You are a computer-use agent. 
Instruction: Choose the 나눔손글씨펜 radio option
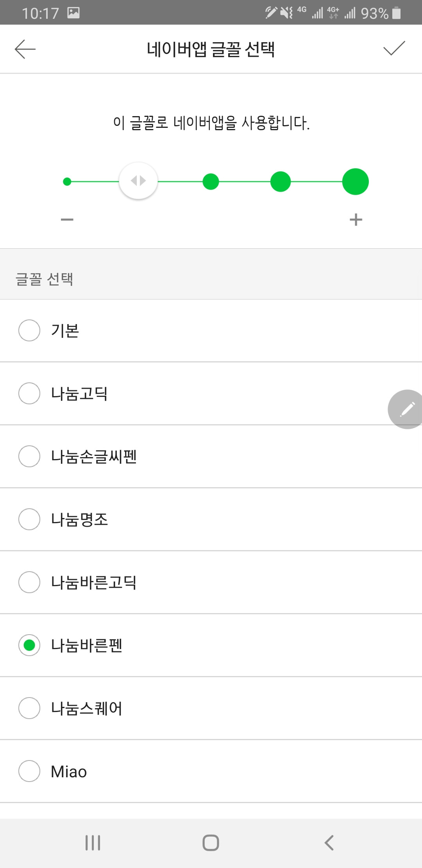pos(29,456)
